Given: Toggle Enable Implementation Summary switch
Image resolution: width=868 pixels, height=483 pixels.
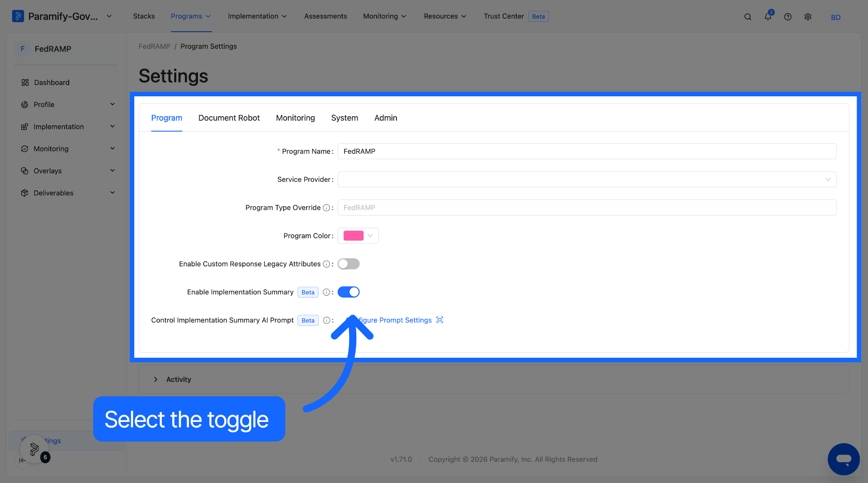Looking at the screenshot, I should coord(349,292).
